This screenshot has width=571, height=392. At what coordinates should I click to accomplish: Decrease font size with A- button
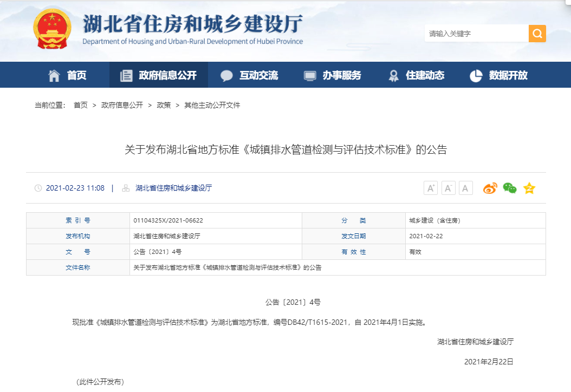coord(449,188)
